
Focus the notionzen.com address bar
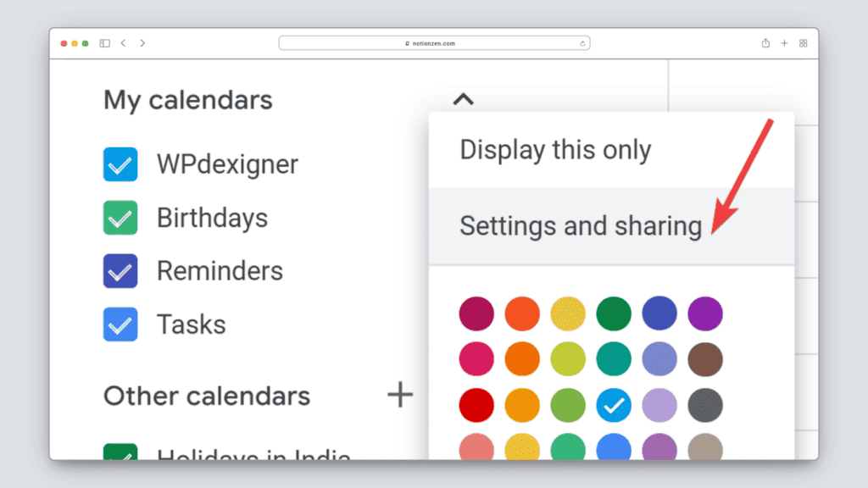[x=434, y=43]
